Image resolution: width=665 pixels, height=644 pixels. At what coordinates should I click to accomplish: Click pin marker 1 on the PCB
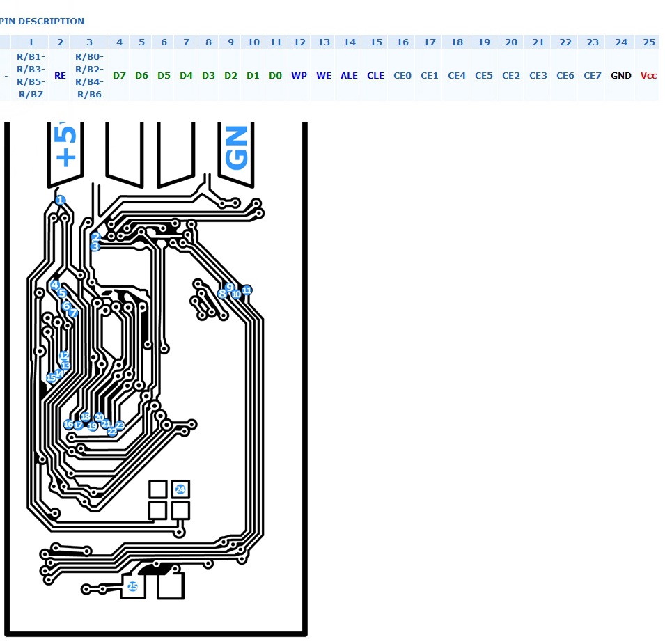(x=60, y=200)
